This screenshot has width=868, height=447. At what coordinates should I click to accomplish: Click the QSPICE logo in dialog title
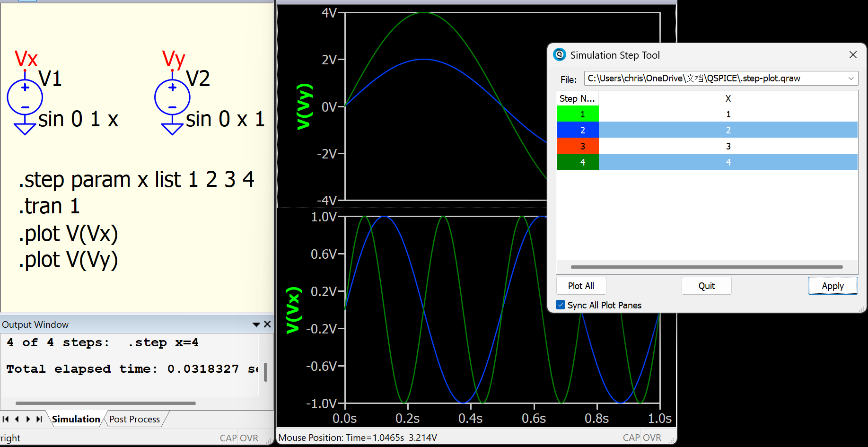pos(560,55)
